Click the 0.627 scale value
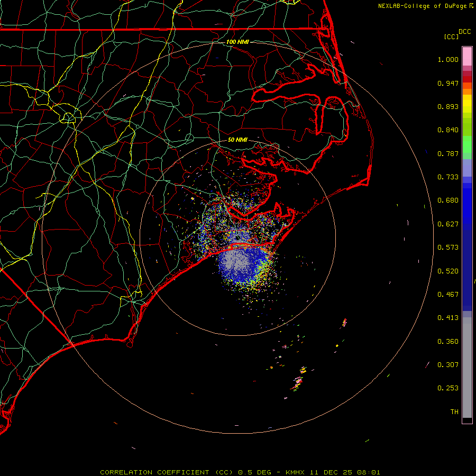The height and width of the screenshot is (476, 476). click(x=448, y=224)
